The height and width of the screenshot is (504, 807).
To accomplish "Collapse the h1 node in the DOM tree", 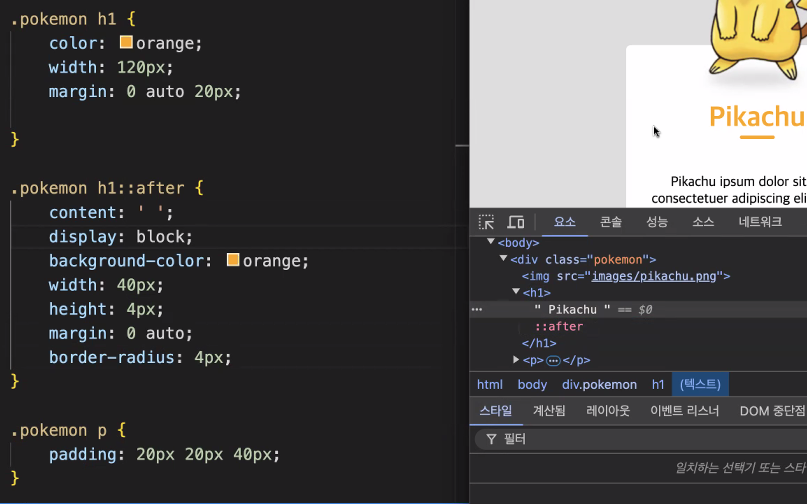I will coord(516,291).
